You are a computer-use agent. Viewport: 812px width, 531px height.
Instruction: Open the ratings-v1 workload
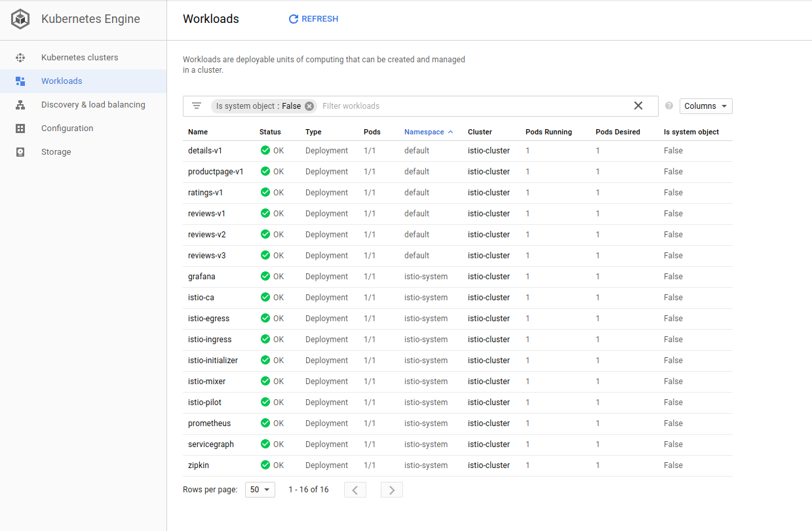coord(206,193)
